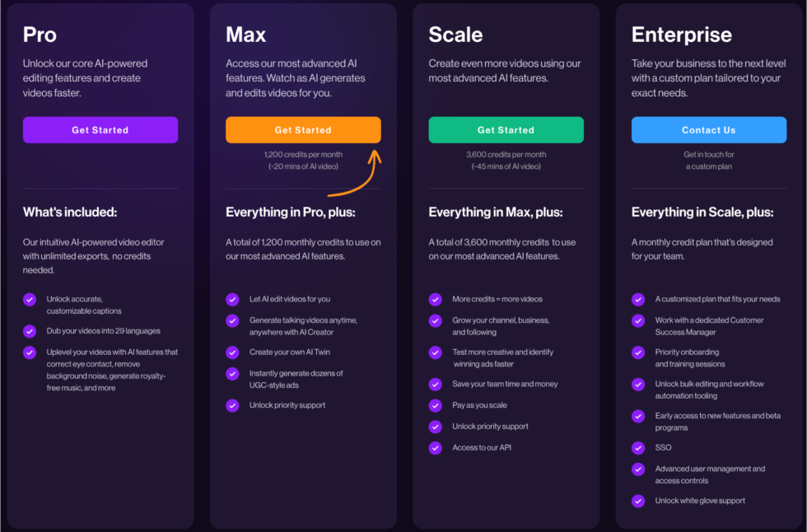The image size is (807, 532).
Task: Click the blue Contact Us button
Action: [708, 130]
